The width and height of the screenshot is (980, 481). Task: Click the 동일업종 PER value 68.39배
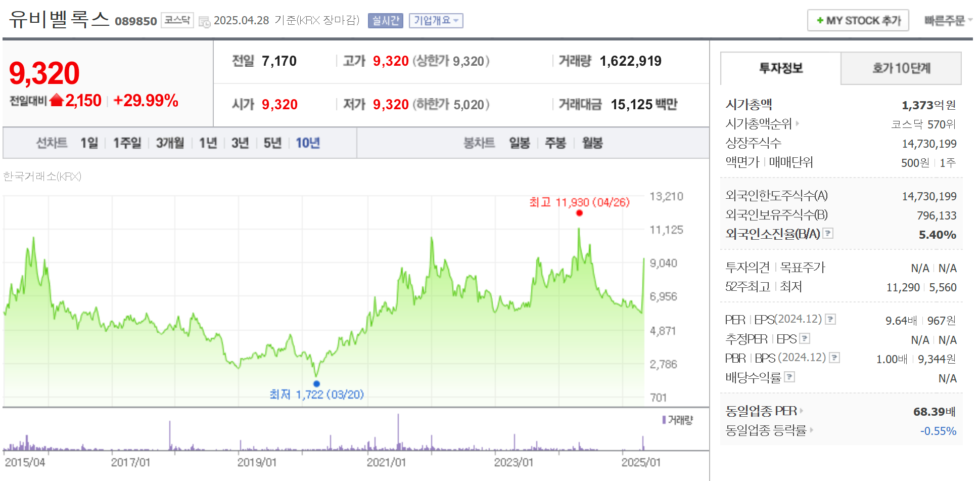point(935,412)
